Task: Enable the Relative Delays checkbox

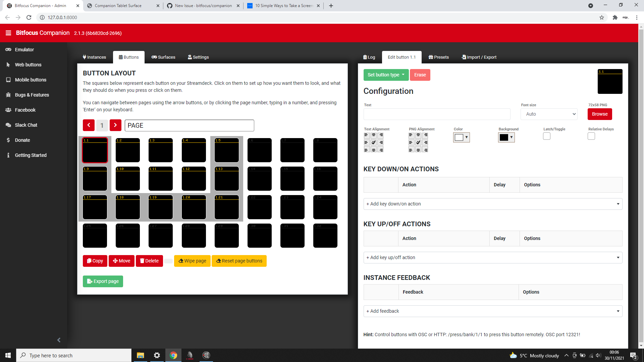Action: [591, 136]
